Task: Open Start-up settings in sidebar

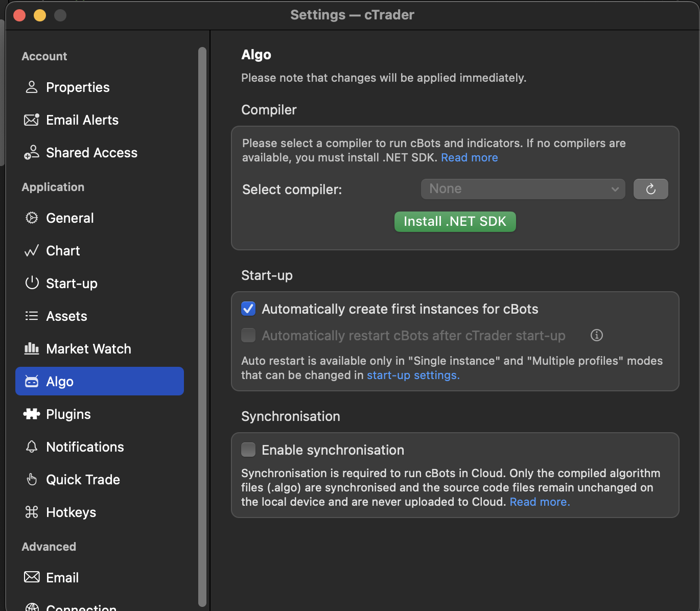Action: 100,284
